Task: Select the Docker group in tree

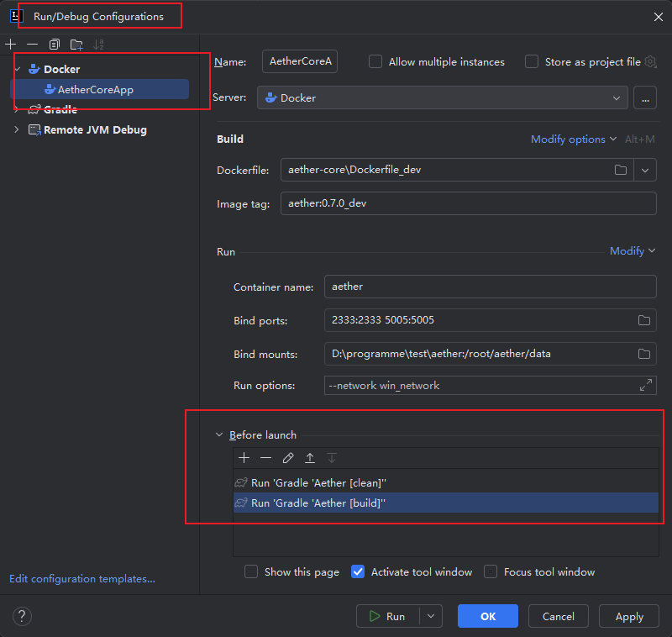Action: (61, 69)
